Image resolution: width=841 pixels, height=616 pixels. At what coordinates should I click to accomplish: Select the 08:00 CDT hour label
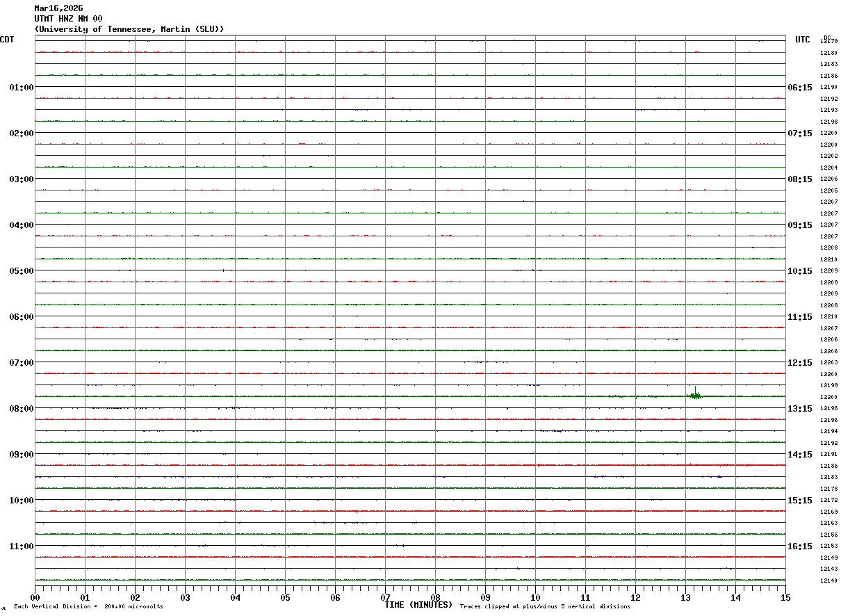[22, 408]
